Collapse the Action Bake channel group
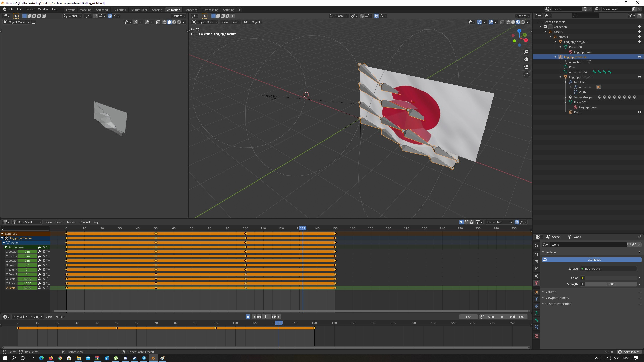 pyautogui.click(x=6, y=247)
